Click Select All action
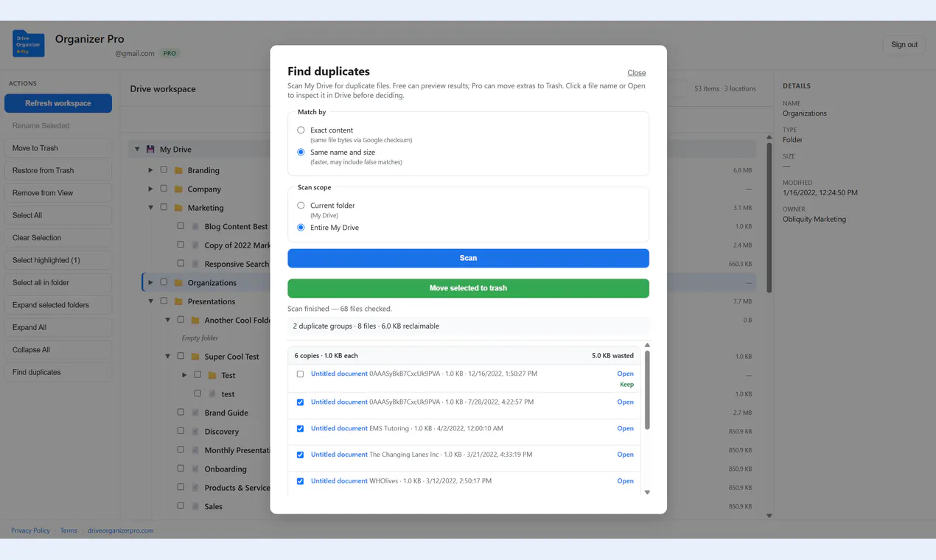Image resolution: width=936 pixels, height=560 pixels. pos(58,215)
